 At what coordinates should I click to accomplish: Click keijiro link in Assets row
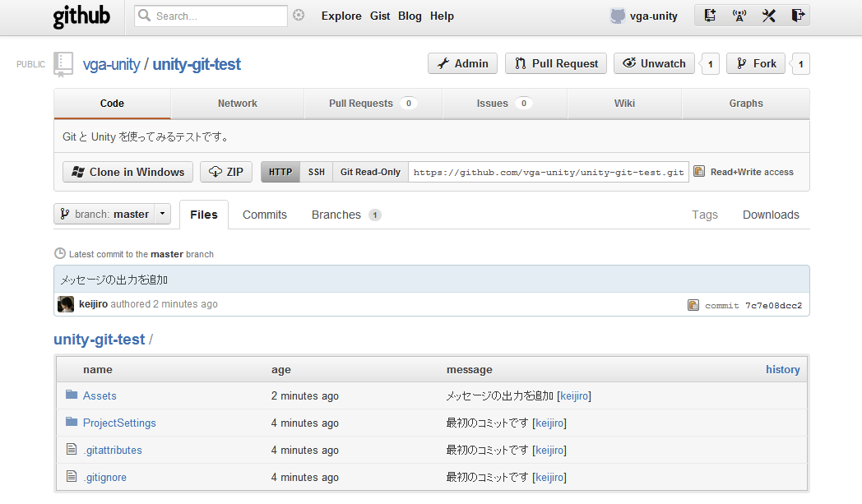574,395
